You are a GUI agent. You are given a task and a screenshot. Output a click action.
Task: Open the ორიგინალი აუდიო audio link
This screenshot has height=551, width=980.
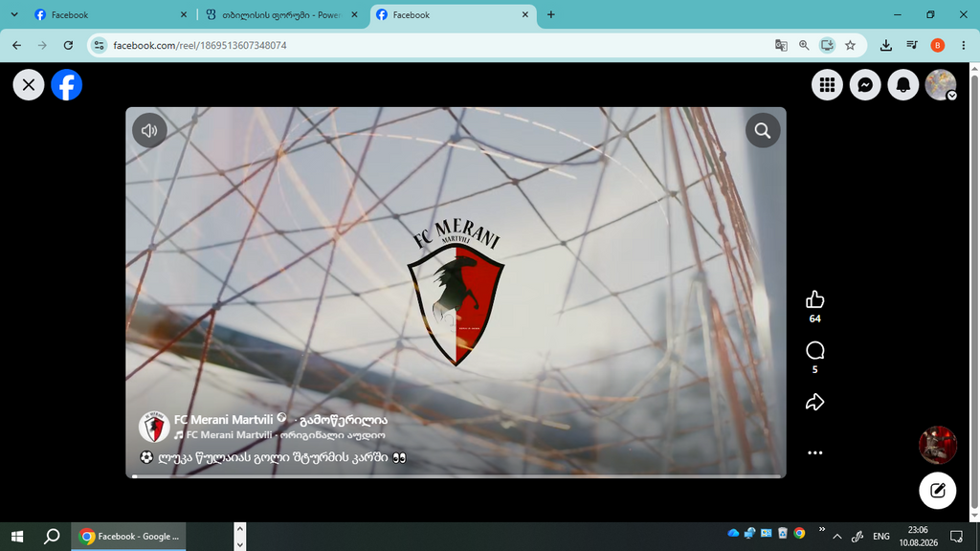332,435
